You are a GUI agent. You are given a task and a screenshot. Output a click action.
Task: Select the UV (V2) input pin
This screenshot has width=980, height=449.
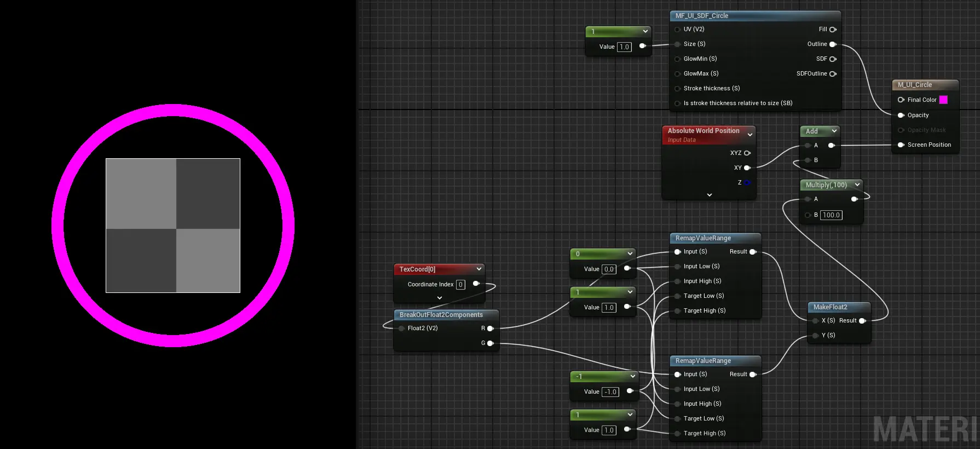[x=678, y=30]
